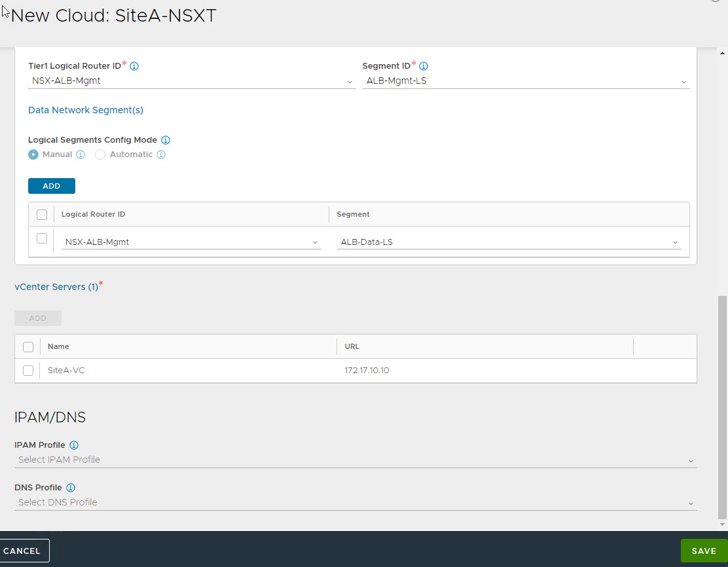
Task: Tick the select-all checkbox in Logical Router table header
Action: click(x=42, y=215)
